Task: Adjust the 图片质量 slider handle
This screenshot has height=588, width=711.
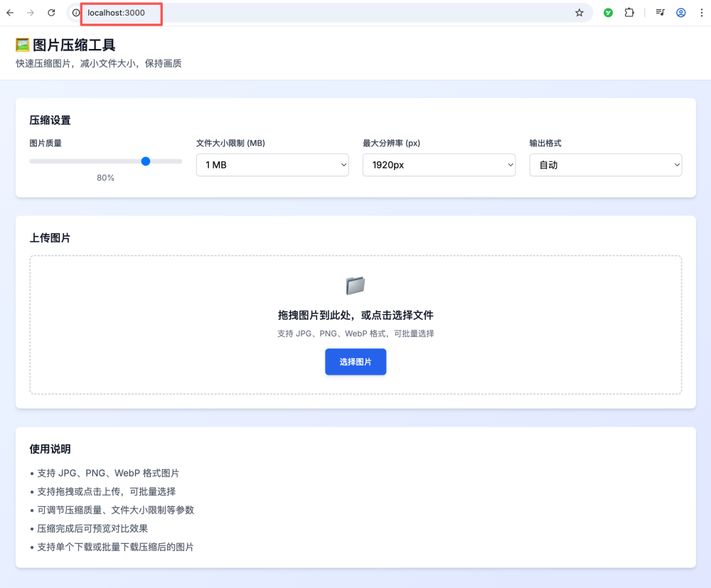Action: click(146, 161)
